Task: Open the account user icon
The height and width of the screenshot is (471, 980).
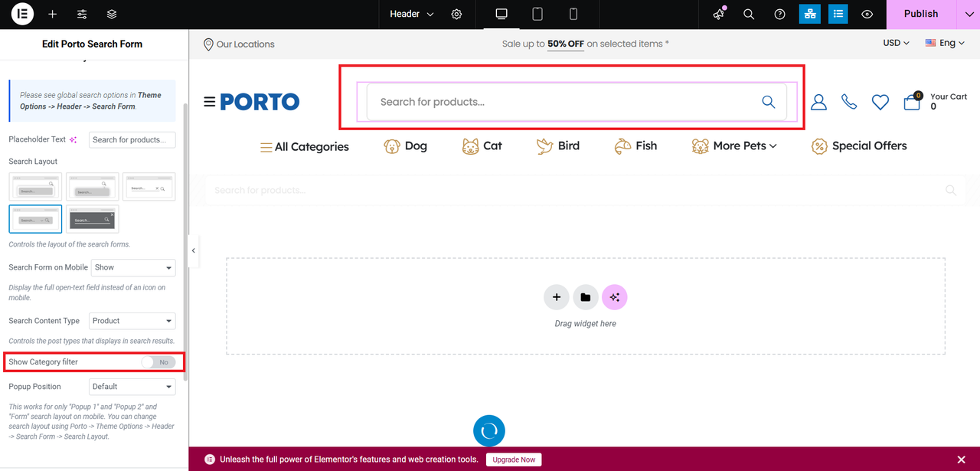Action: pyautogui.click(x=818, y=102)
